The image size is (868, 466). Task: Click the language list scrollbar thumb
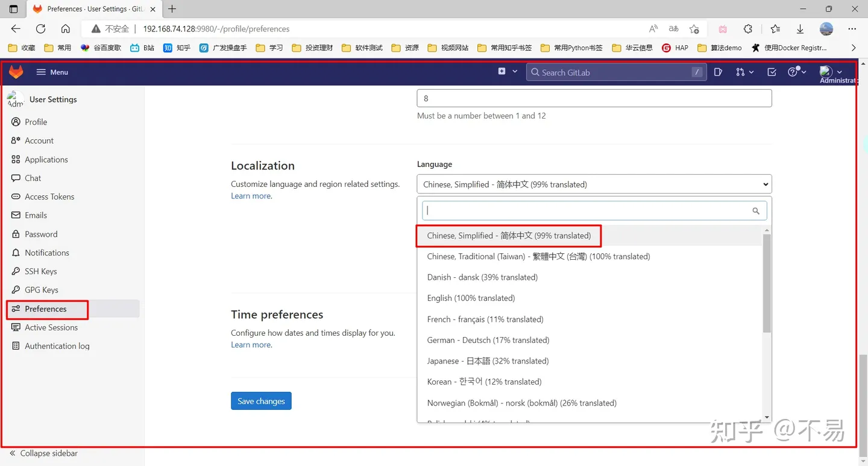pos(767,283)
